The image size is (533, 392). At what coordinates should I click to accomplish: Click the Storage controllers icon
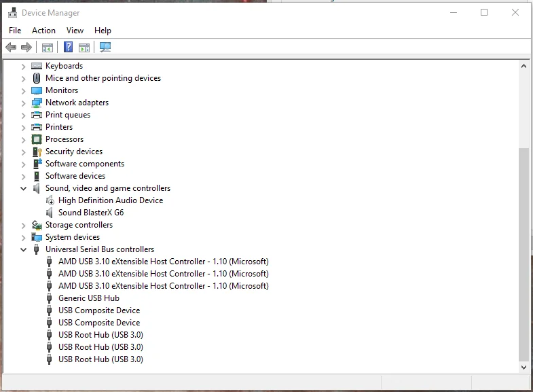[x=37, y=225]
